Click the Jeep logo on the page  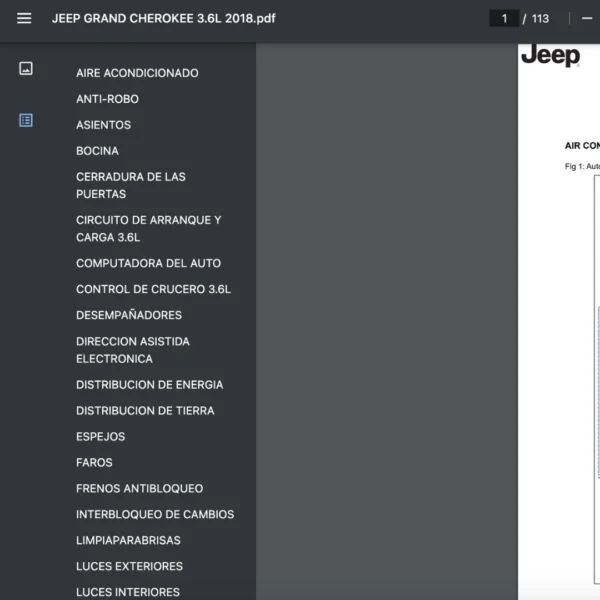550,56
